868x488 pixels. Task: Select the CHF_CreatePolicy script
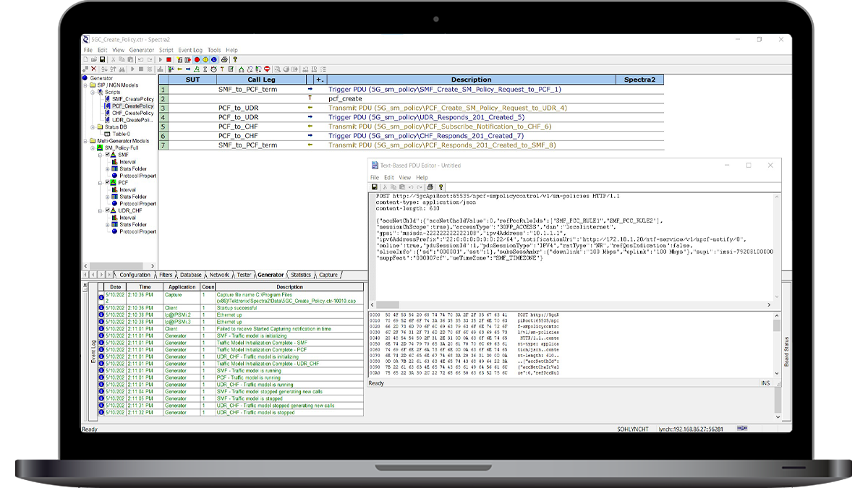[132, 113]
